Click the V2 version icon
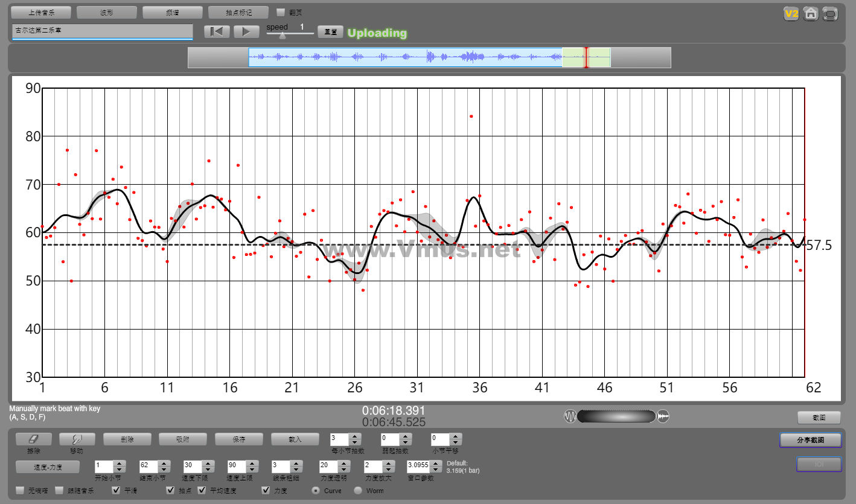Image resolution: width=856 pixels, height=504 pixels. (x=791, y=14)
